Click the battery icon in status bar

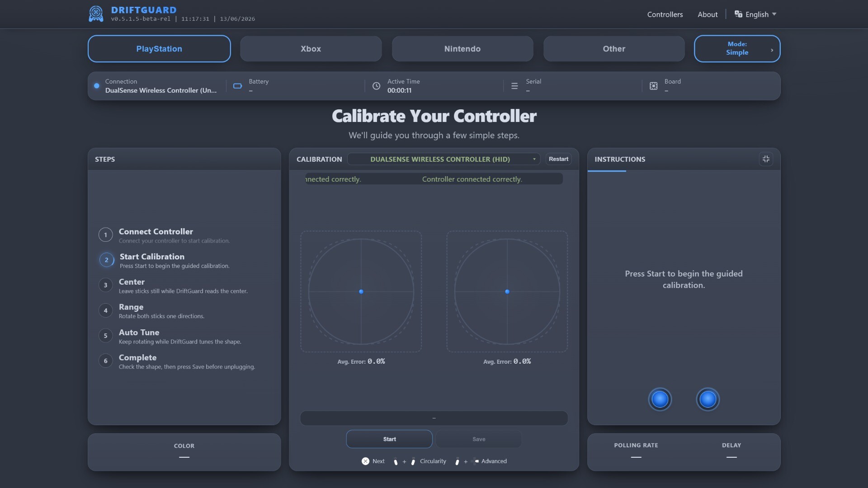[x=237, y=86]
